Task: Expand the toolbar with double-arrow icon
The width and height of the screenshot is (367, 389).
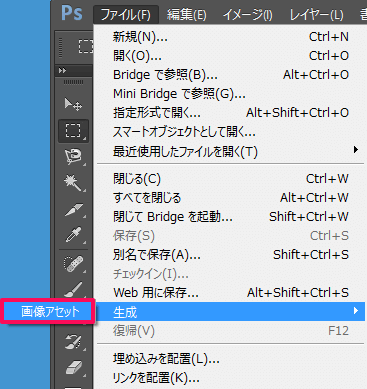Action: [x=62, y=70]
